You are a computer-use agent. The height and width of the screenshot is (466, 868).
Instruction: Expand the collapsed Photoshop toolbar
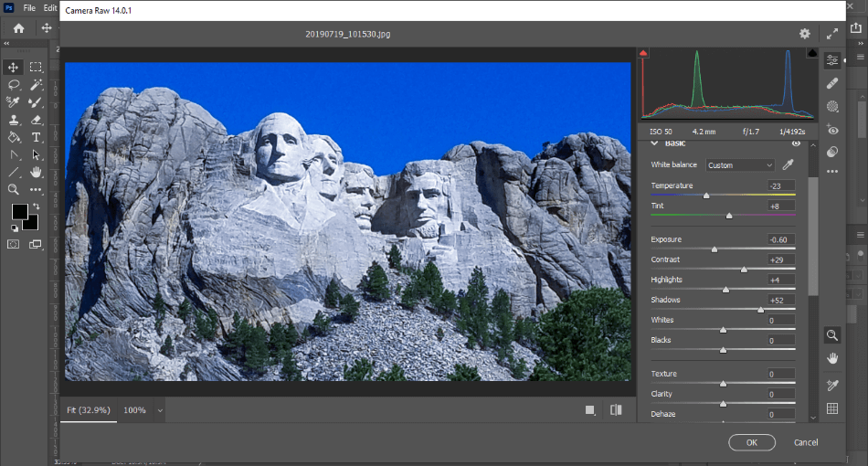click(x=6, y=43)
